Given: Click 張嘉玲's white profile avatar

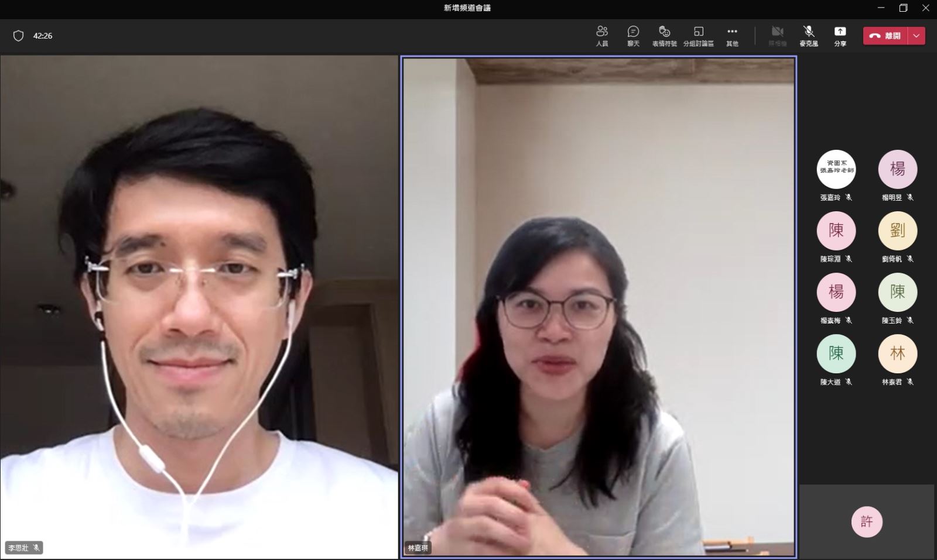Looking at the screenshot, I should [836, 170].
